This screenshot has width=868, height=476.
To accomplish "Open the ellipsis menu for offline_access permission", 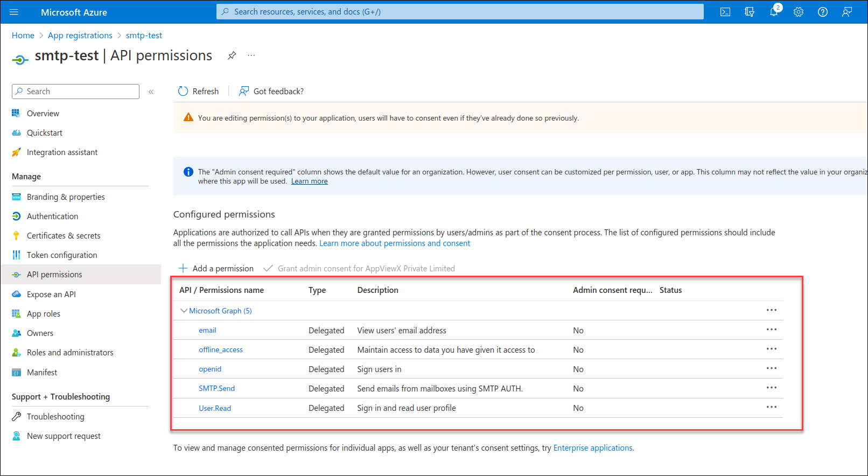I will click(772, 349).
